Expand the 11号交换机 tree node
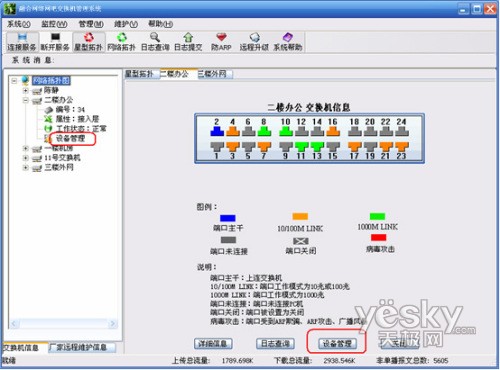Viewport: 500px width, 370px height. point(26,158)
